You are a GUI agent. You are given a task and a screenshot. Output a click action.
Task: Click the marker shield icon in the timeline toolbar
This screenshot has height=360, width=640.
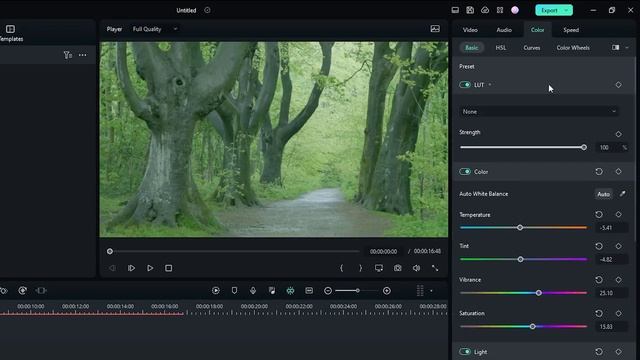[234, 291]
